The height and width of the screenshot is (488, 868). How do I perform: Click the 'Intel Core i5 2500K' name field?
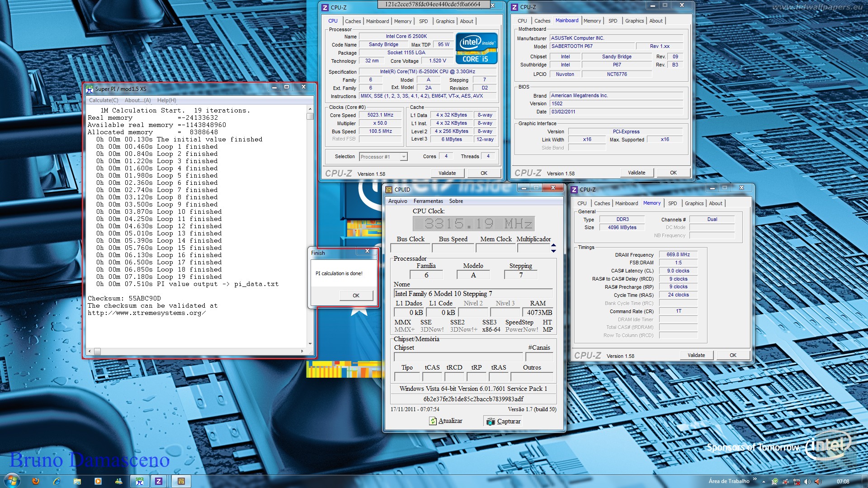tap(406, 37)
